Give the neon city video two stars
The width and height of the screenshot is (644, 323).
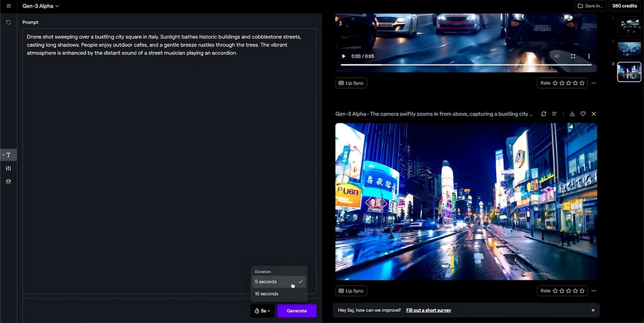(562, 291)
